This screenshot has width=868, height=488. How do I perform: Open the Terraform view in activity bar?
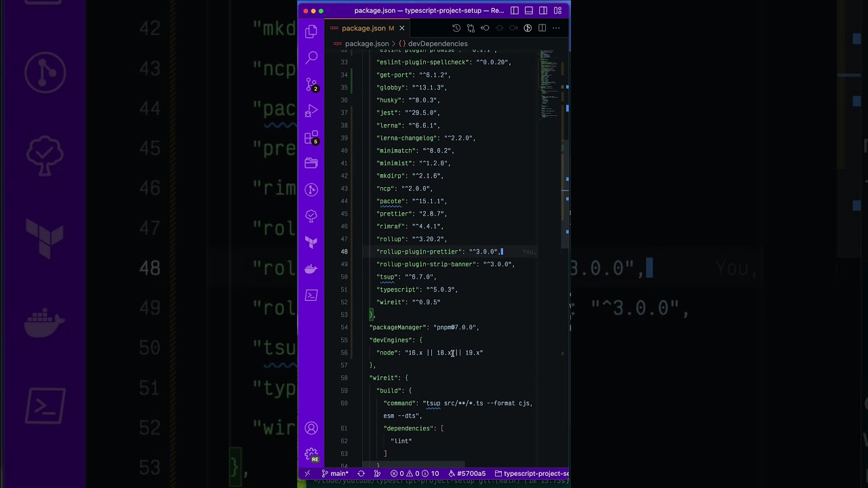(311, 242)
